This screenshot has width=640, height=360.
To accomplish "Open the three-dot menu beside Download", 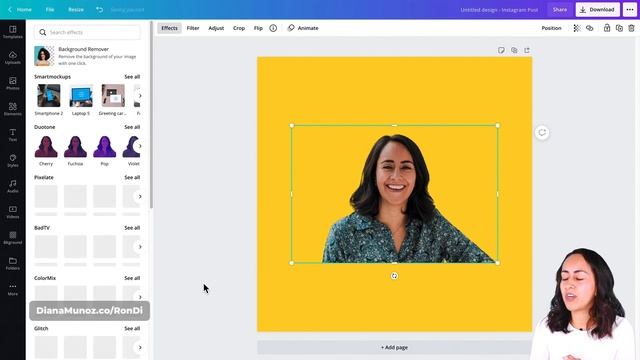I will pos(630,9).
